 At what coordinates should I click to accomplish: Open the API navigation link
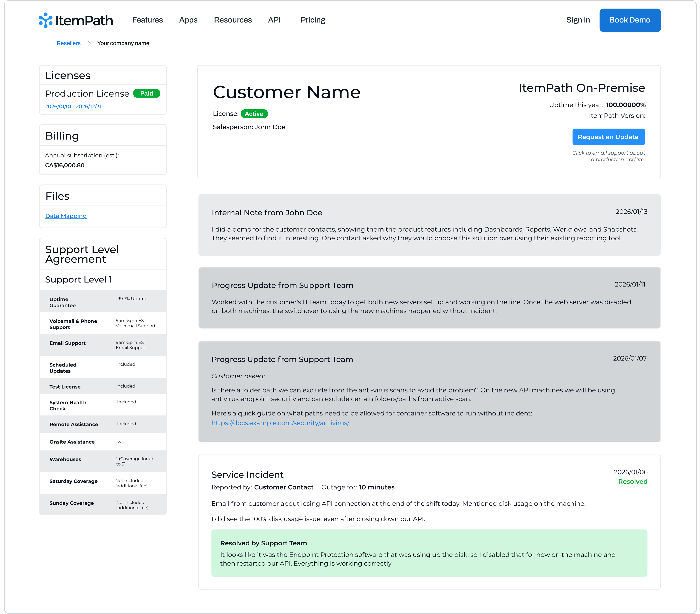coord(274,20)
